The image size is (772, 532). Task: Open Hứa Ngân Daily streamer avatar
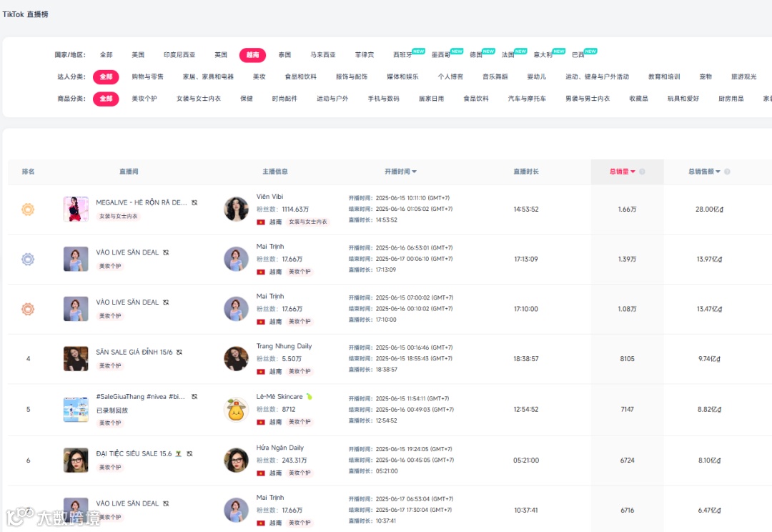(x=237, y=460)
